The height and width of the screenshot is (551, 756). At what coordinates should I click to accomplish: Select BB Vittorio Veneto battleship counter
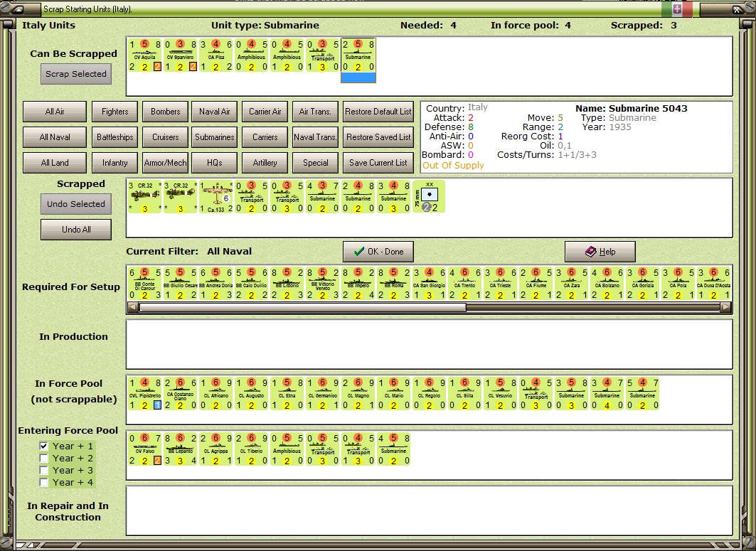323,284
